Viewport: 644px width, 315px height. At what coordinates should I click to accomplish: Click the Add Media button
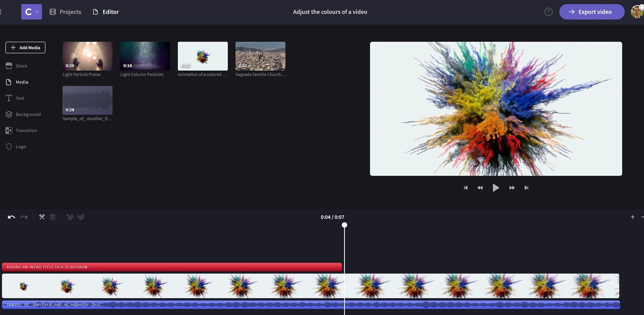click(25, 47)
